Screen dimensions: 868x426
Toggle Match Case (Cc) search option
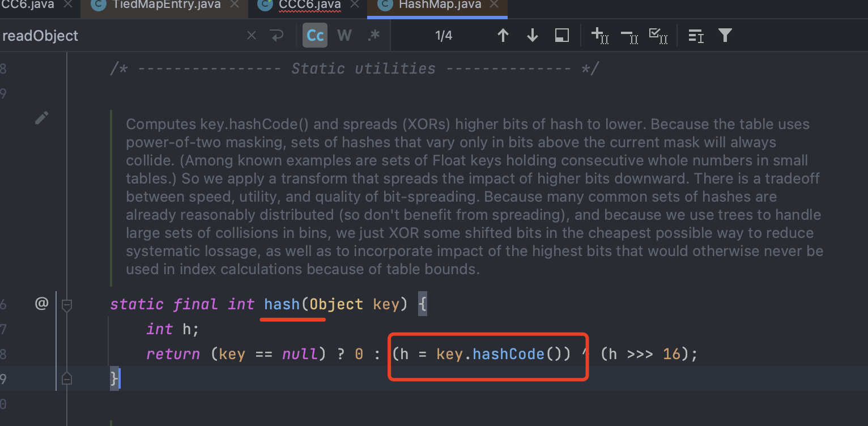(315, 36)
